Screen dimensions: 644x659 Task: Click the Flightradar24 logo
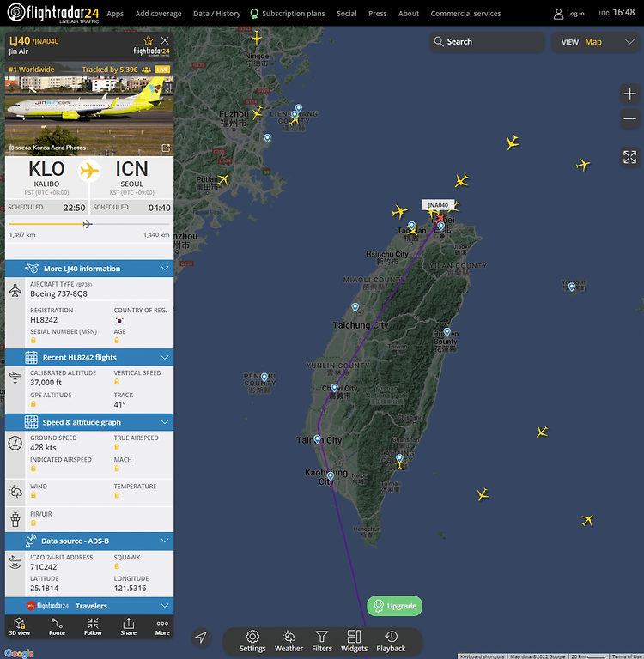click(x=53, y=13)
